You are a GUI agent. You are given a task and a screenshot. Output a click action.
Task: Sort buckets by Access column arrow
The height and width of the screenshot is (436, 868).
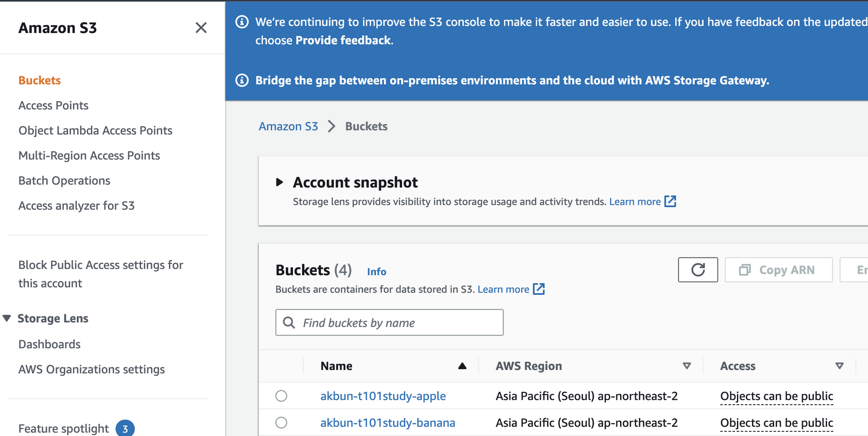(x=839, y=366)
